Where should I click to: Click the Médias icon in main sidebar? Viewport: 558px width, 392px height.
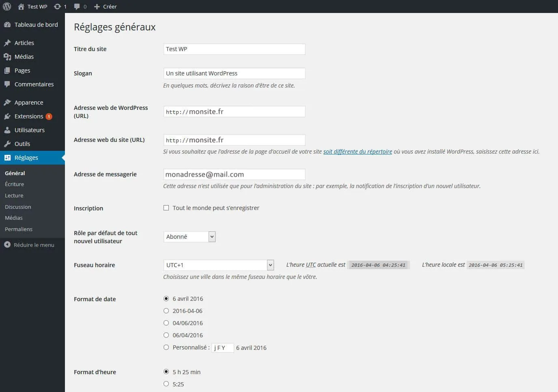7,57
